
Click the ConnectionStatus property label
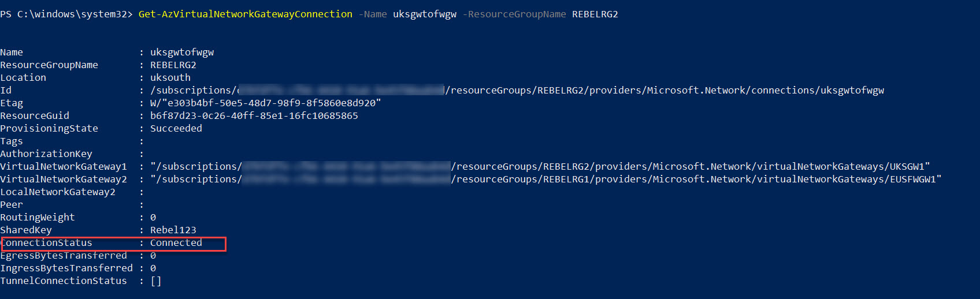tap(46, 243)
